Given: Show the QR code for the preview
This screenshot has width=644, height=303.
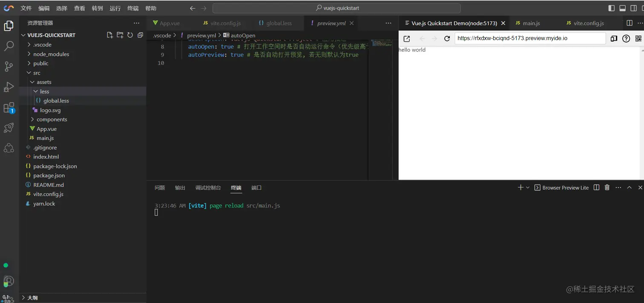Looking at the screenshot, I should [x=638, y=38].
